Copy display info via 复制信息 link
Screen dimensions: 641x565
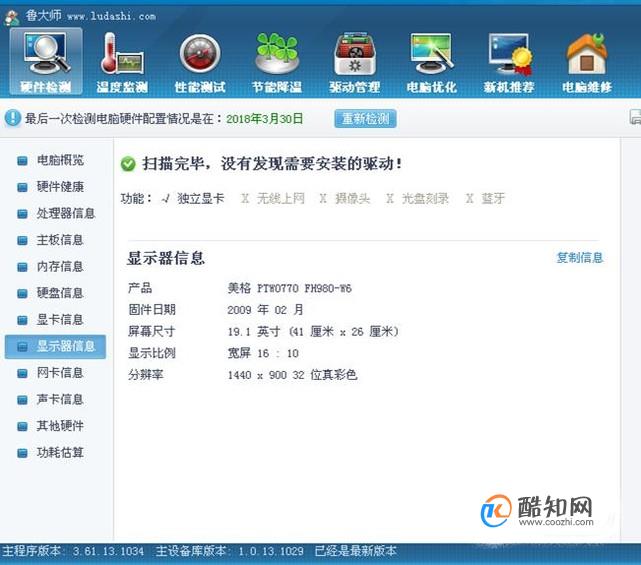pyautogui.click(x=580, y=258)
